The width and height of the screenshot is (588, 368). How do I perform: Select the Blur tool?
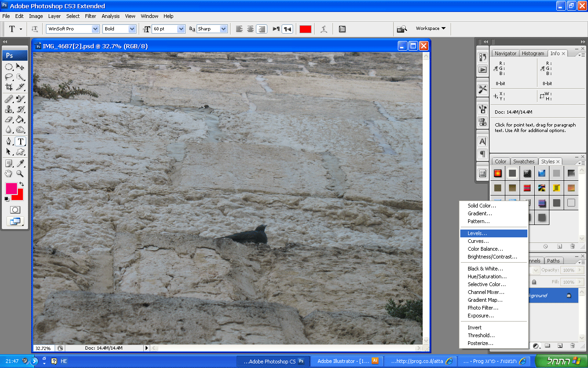[9, 130]
